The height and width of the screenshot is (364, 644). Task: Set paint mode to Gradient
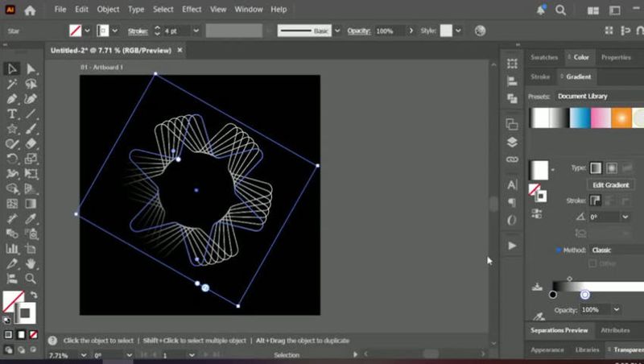tap(21, 335)
